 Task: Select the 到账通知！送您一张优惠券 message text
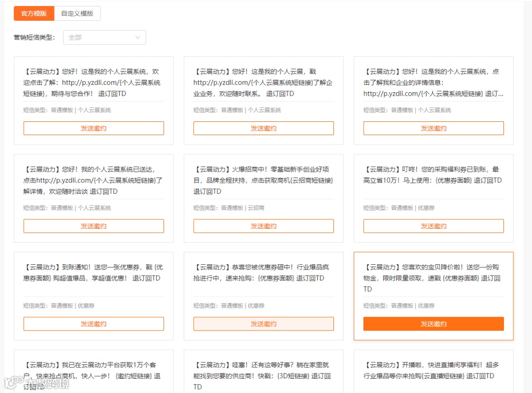(93, 273)
